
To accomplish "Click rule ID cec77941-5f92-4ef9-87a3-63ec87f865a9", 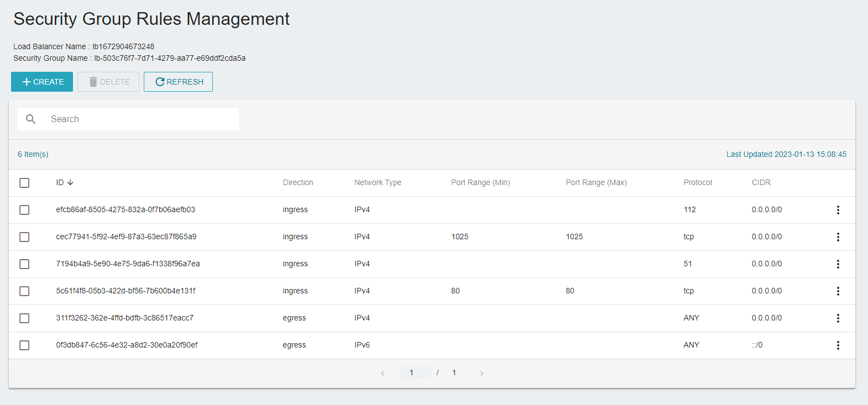I will point(126,237).
